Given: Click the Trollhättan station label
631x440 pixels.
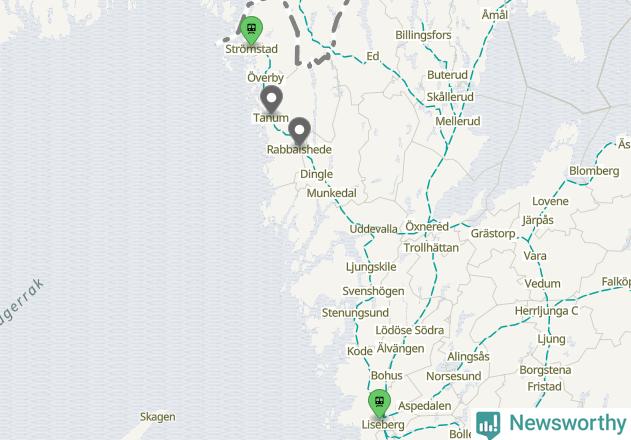Looking at the screenshot, I should point(431,248).
